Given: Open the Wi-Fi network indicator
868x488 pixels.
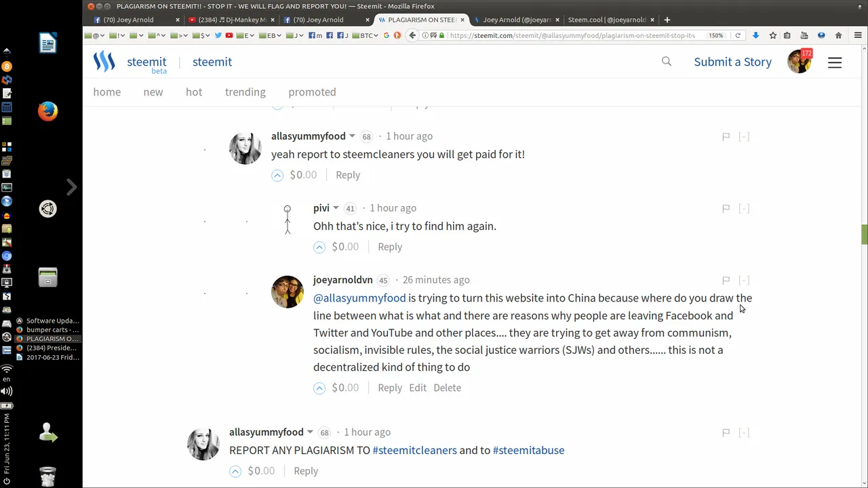Looking at the screenshot, I should coord(7,369).
